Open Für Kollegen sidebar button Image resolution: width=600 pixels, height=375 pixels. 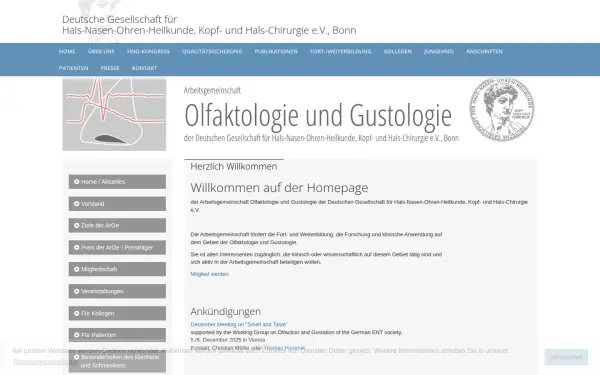point(117,313)
